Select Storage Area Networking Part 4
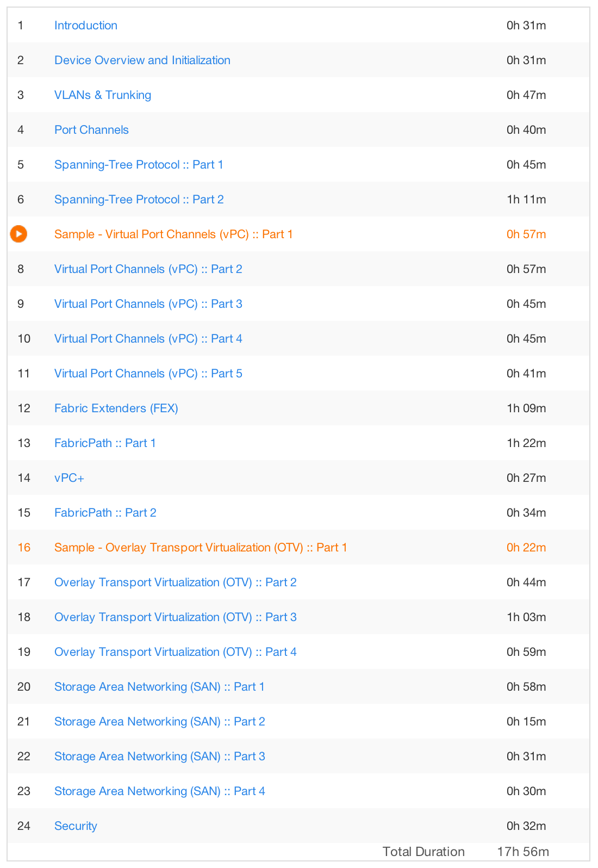The image size is (598, 868). pos(160,791)
